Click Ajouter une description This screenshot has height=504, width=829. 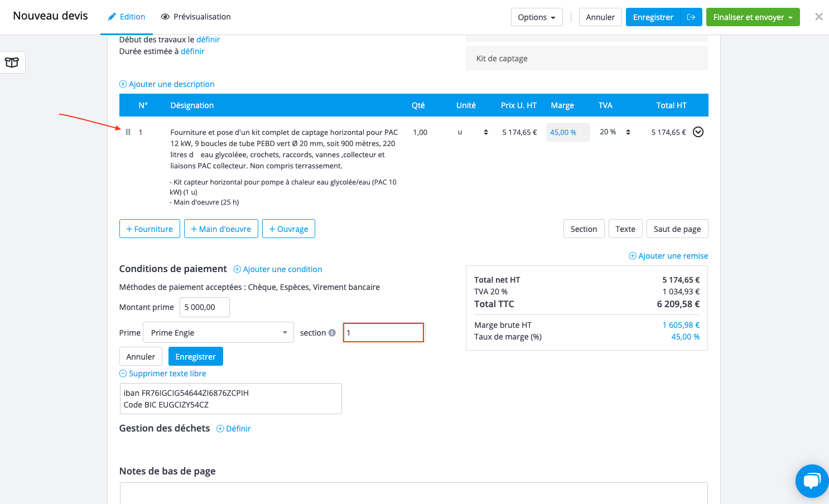167,84
